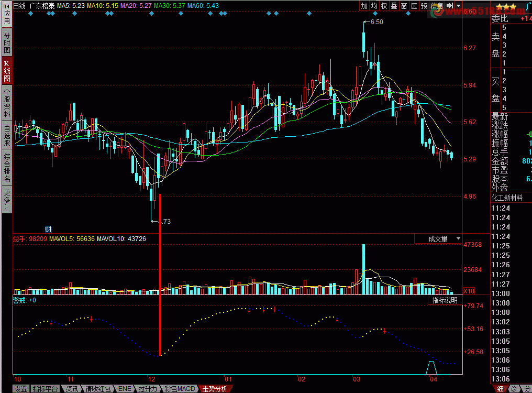Click the 12 month label on axis
Viewport: 532px width, 393px height.
pos(151,379)
